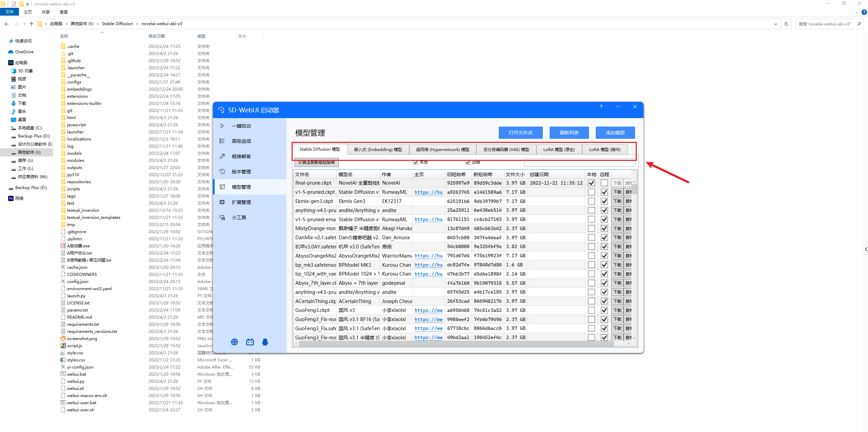868x432 pixels.
Task: Open the recent locations dropdown arrow
Action: point(24,24)
